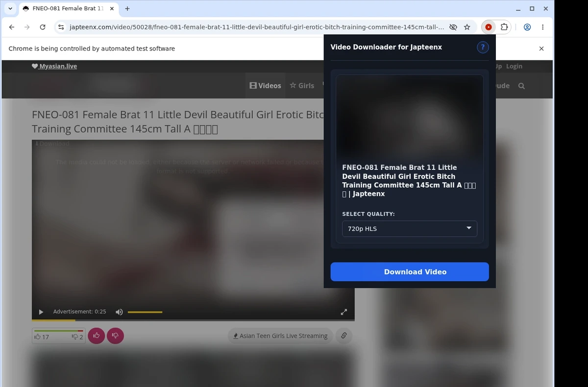The width and height of the screenshot is (588, 387).
Task: Minimize the Chrome window
Action: click(518, 8)
